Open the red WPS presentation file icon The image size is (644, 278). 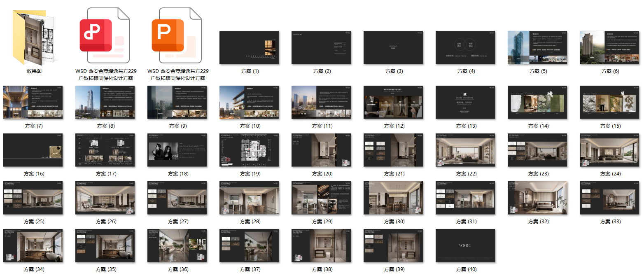pyautogui.click(x=105, y=36)
